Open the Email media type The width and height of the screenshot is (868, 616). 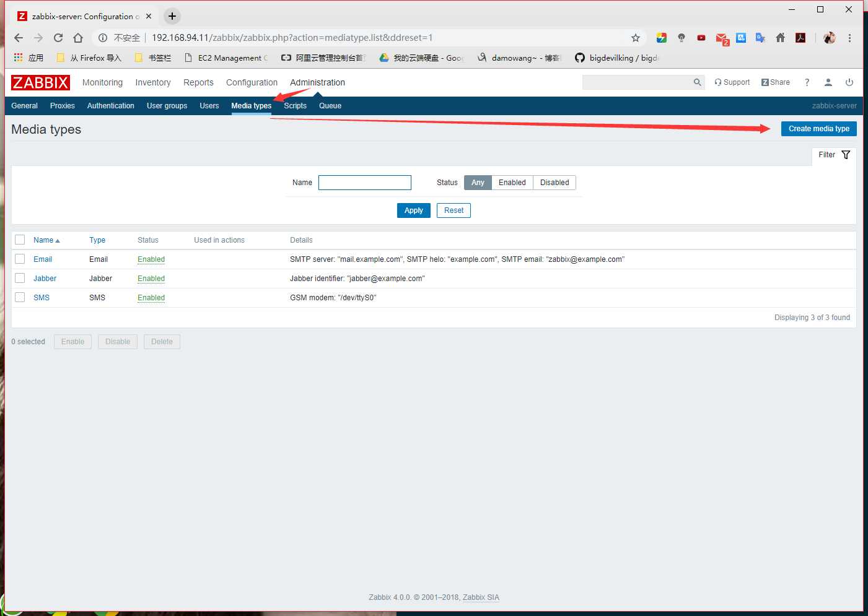click(43, 259)
